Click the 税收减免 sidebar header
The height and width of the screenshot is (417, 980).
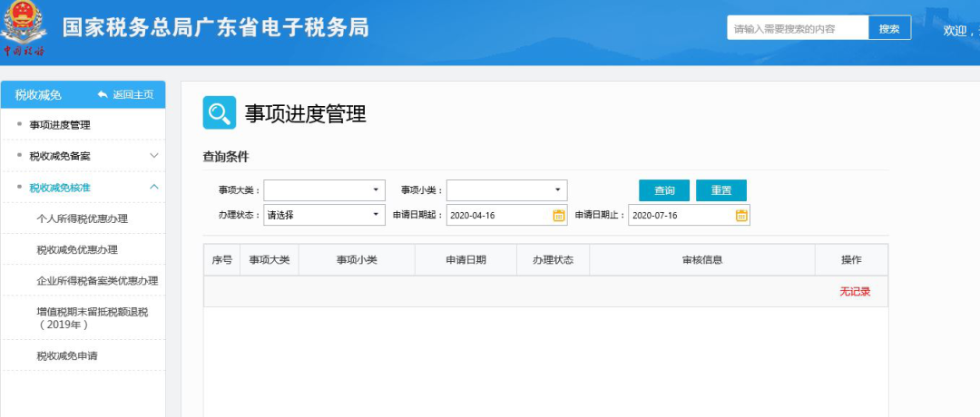click(x=38, y=95)
